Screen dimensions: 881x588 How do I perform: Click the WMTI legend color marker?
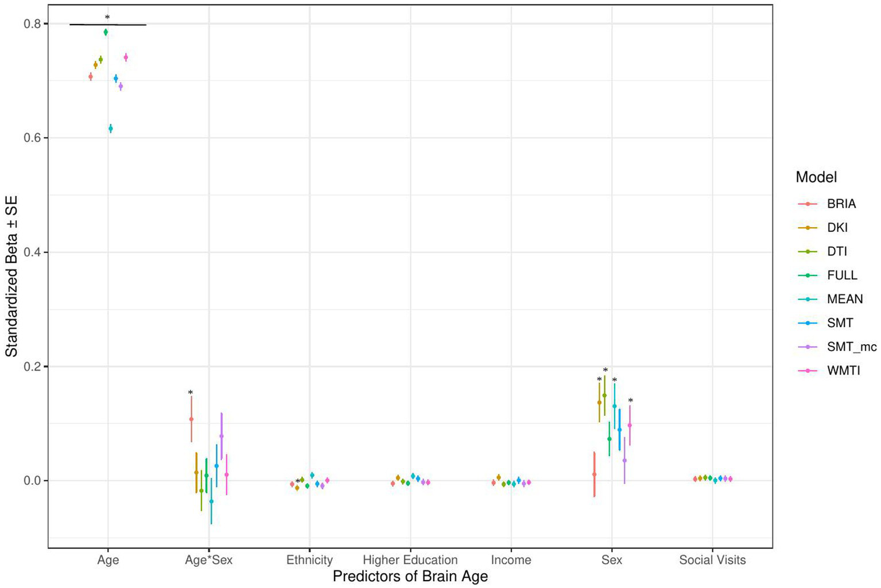point(808,371)
